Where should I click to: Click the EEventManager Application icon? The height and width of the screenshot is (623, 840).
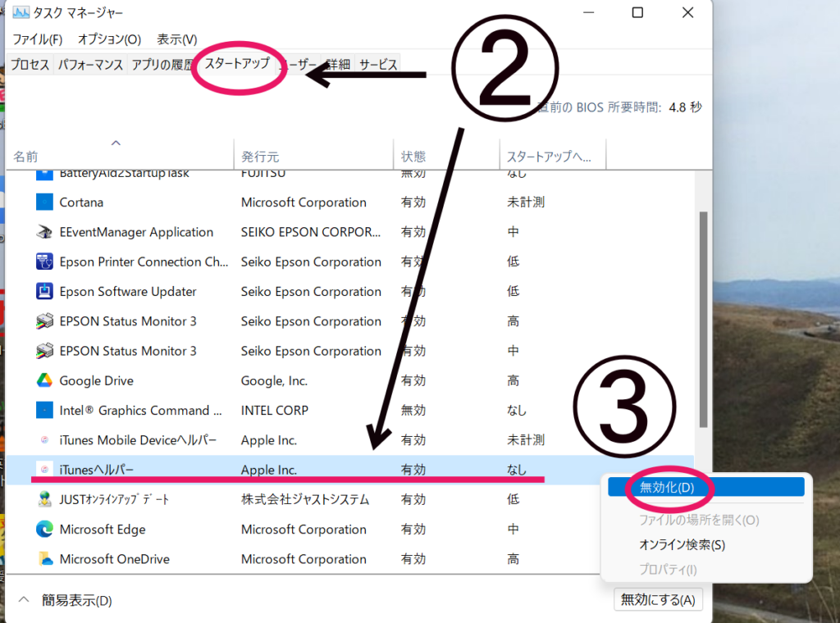point(44,232)
